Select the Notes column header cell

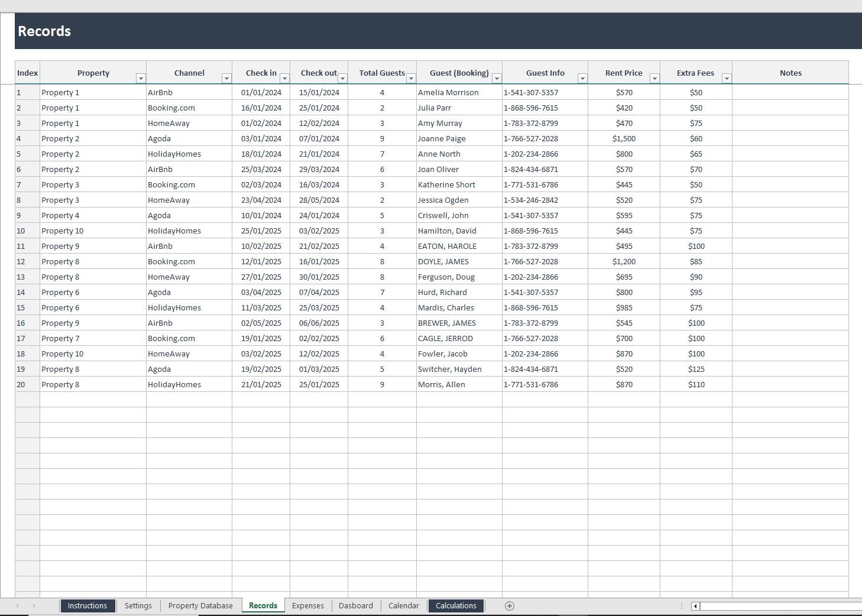click(x=790, y=73)
